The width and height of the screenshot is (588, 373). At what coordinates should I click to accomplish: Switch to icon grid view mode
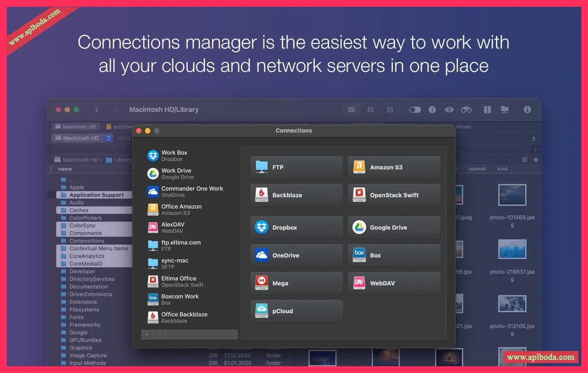pyautogui.click(x=390, y=110)
